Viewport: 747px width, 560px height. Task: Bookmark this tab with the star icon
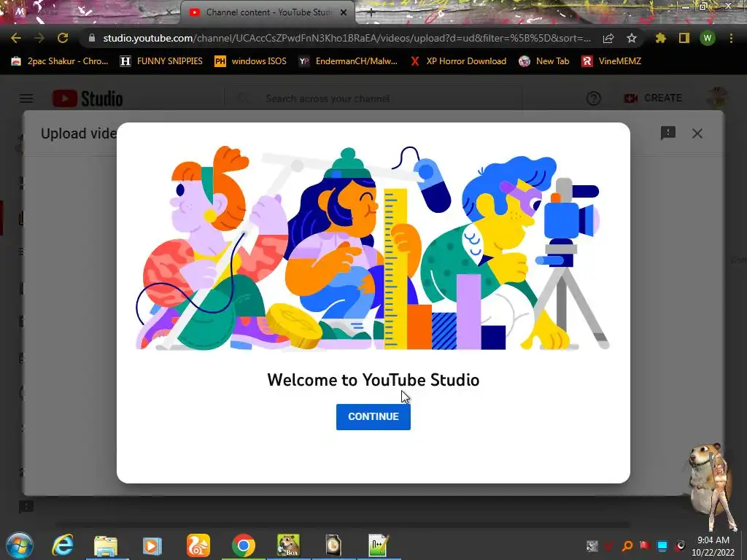(632, 38)
